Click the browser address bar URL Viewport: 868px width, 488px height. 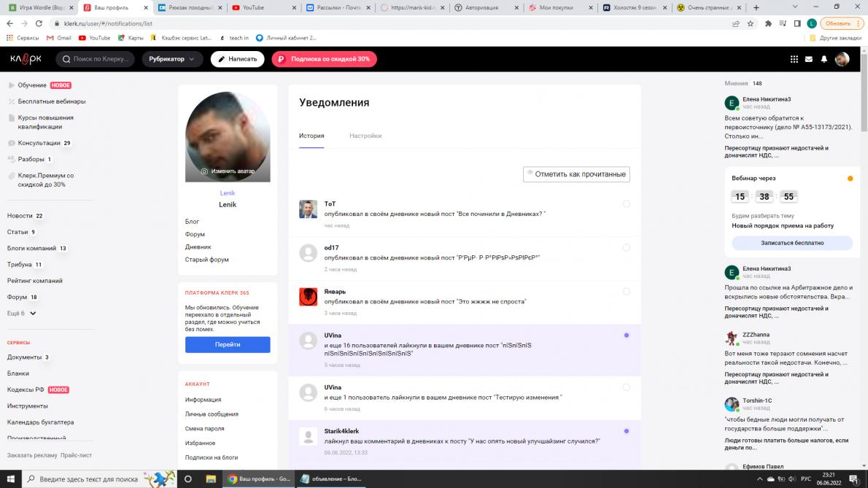pyautogui.click(x=108, y=24)
